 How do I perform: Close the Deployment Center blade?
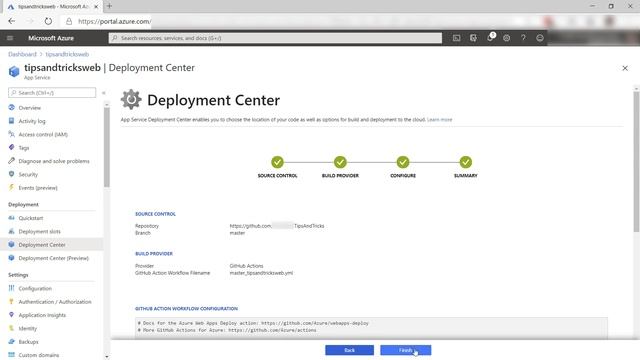pos(625,68)
